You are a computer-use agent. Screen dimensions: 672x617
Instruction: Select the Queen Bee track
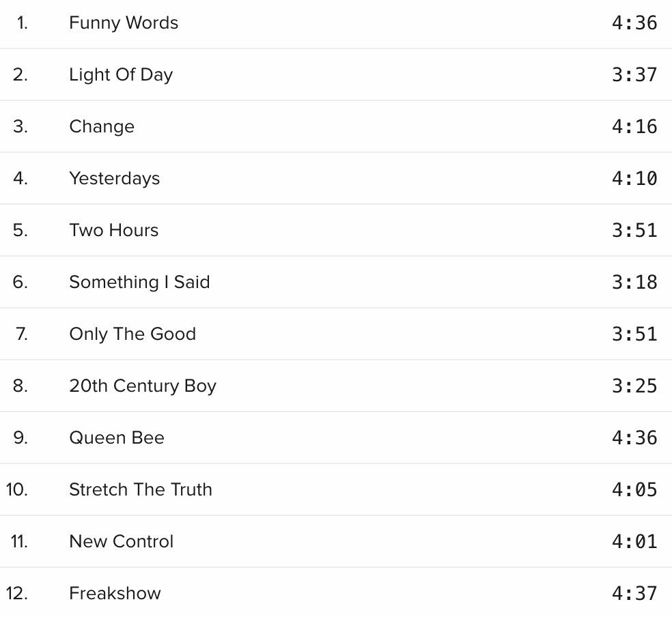point(117,437)
